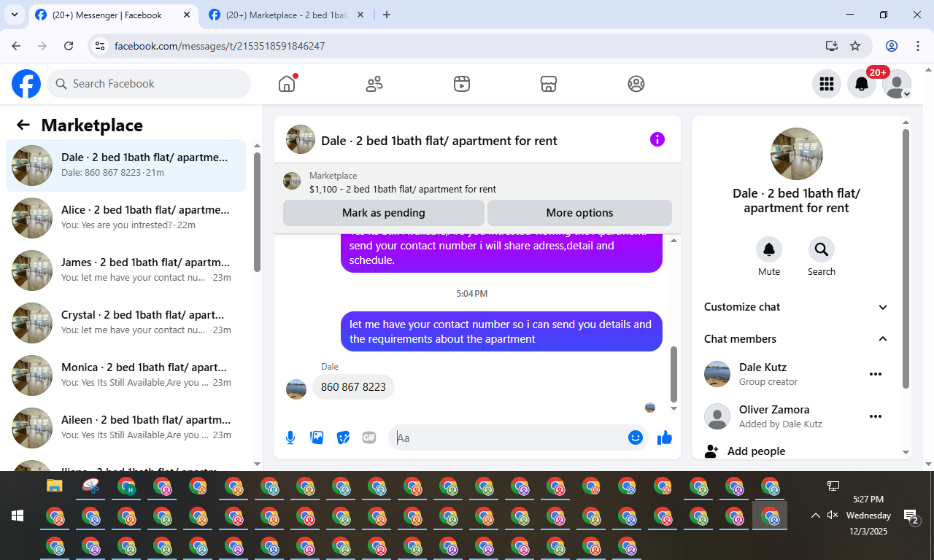Open the taskbar clock showing 5:27 PM
934x560 pixels.
tap(868, 516)
